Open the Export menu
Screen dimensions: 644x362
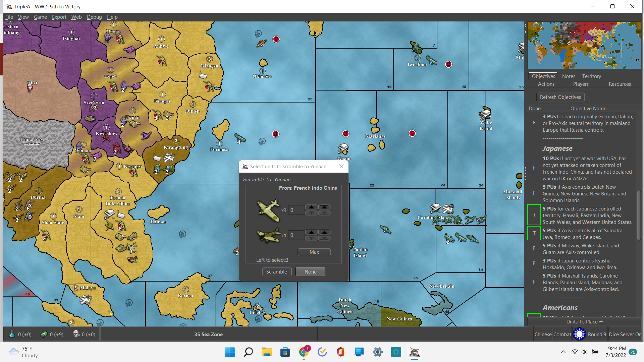click(x=59, y=17)
